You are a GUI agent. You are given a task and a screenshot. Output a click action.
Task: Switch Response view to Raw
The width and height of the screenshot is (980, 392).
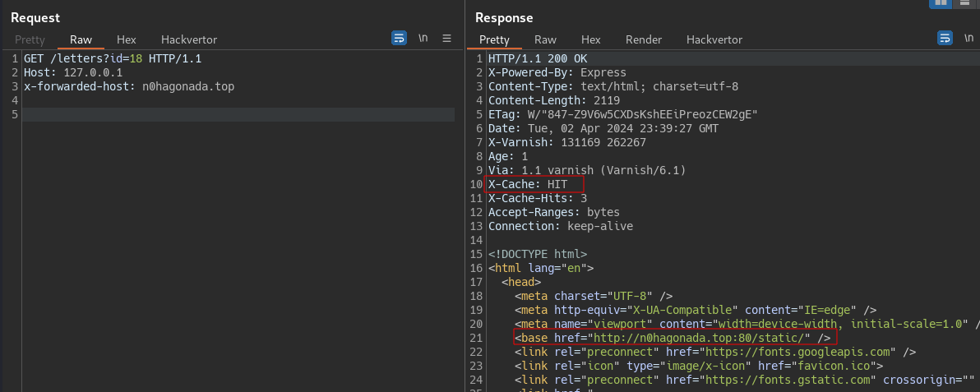tap(545, 39)
